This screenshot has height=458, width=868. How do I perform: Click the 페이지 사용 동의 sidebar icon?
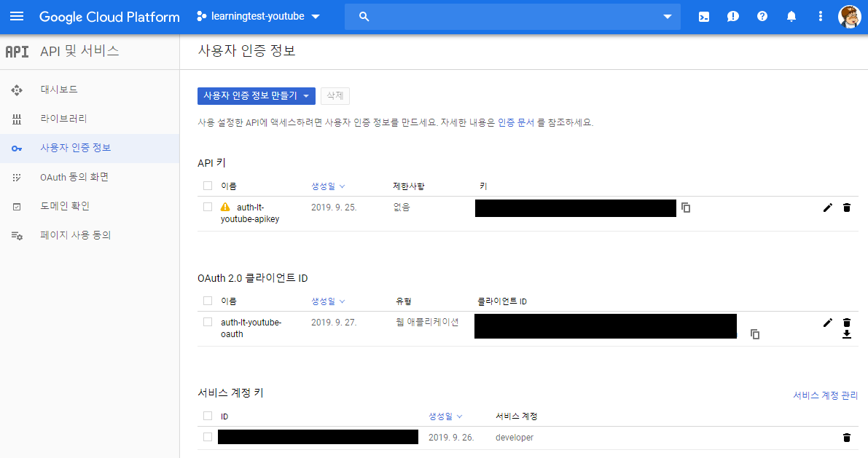click(17, 236)
